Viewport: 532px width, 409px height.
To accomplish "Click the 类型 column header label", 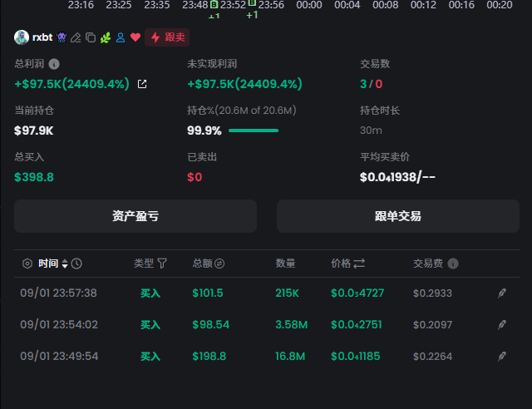I will pos(144,264).
